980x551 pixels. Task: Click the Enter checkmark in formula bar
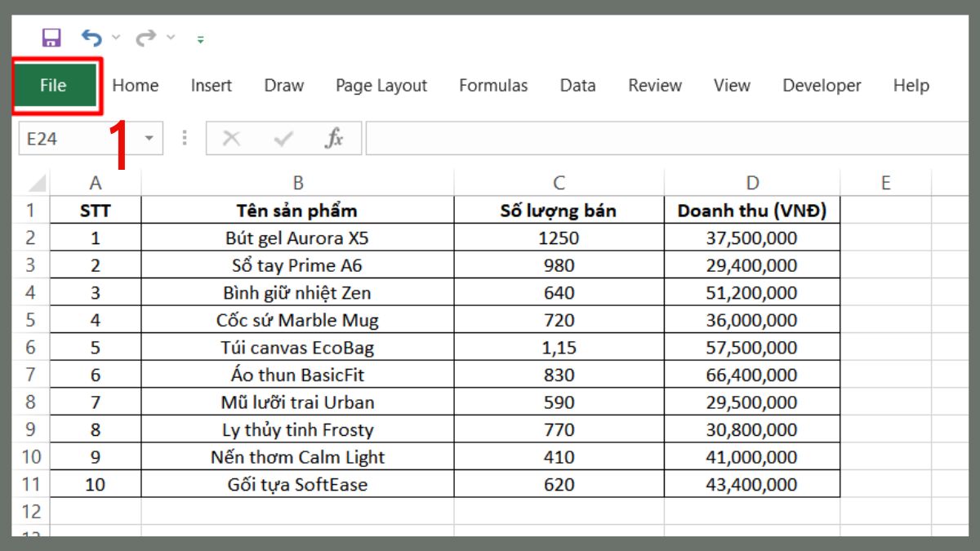click(x=283, y=139)
